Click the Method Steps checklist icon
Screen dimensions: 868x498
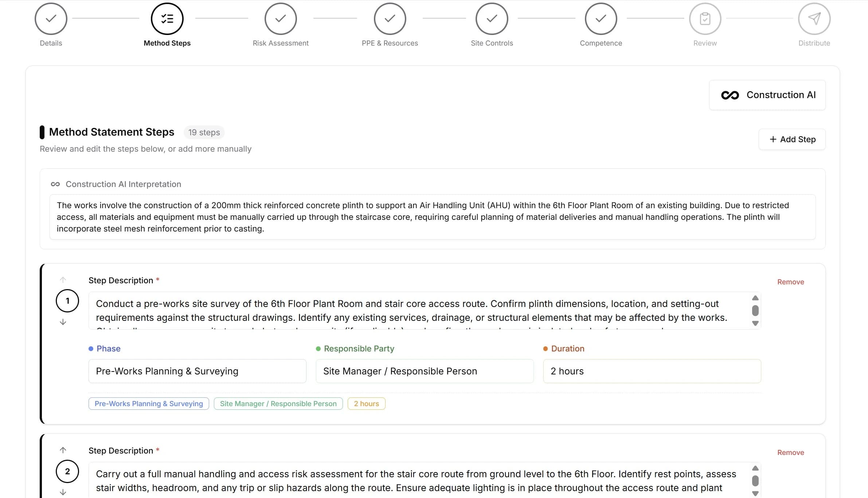pos(167,19)
